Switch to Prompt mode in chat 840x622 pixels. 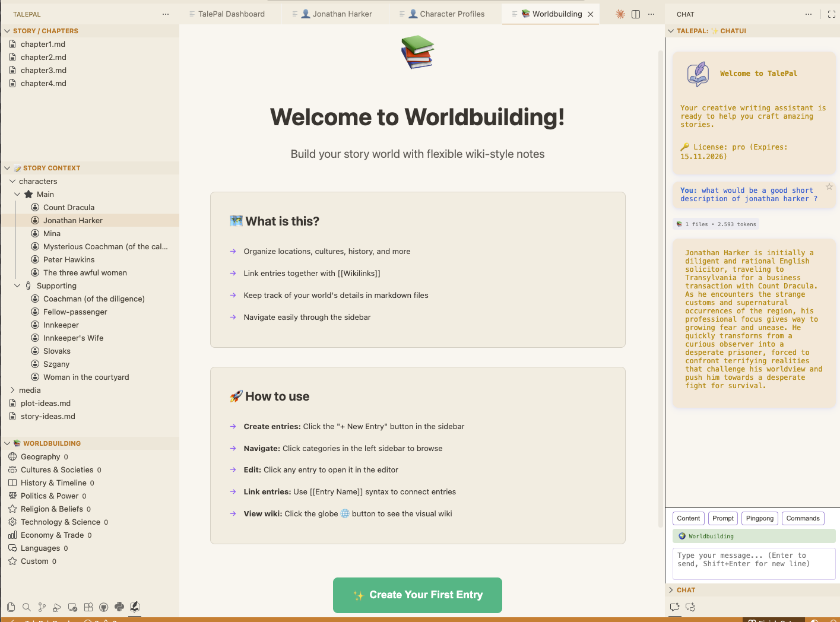pyautogui.click(x=722, y=518)
